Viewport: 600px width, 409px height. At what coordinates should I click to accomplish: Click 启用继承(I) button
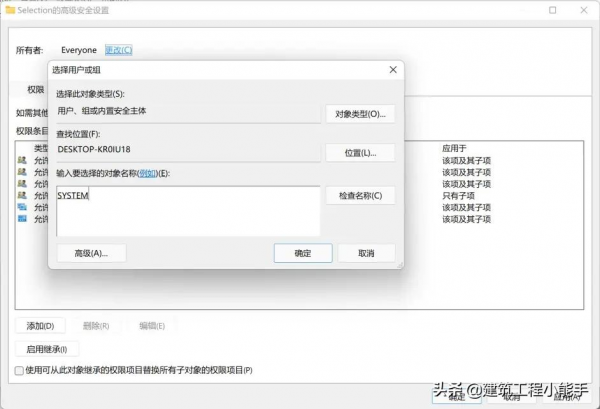(x=47, y=349)
